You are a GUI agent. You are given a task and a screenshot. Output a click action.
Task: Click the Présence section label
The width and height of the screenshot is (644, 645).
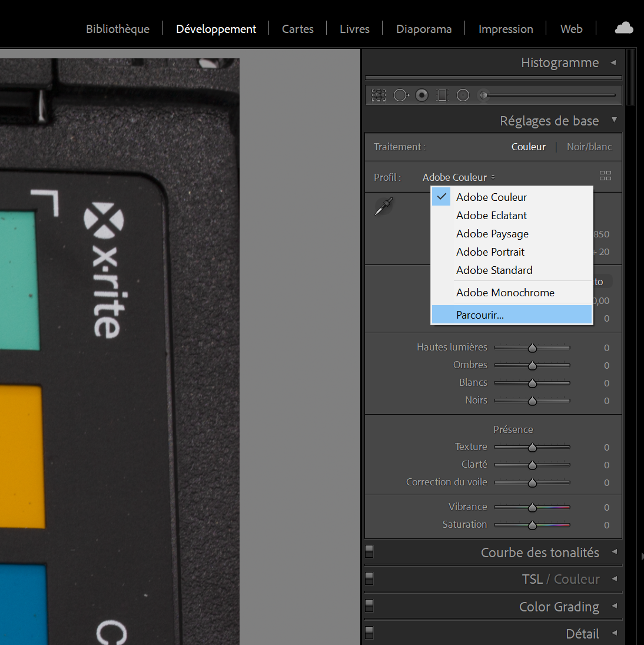pos(513,429)
